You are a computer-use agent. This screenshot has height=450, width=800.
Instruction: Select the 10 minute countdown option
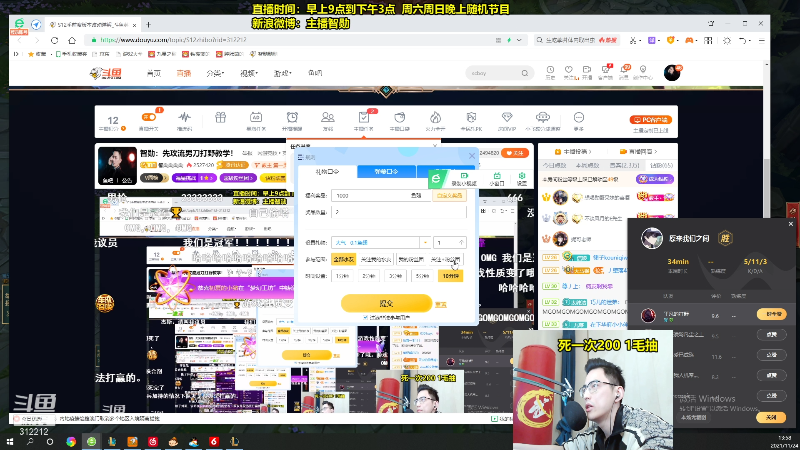coord(451,276)
